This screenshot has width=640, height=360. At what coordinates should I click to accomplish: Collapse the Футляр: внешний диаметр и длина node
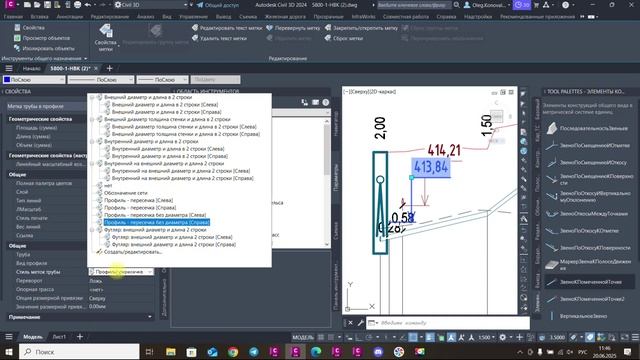tap(92, 230)
